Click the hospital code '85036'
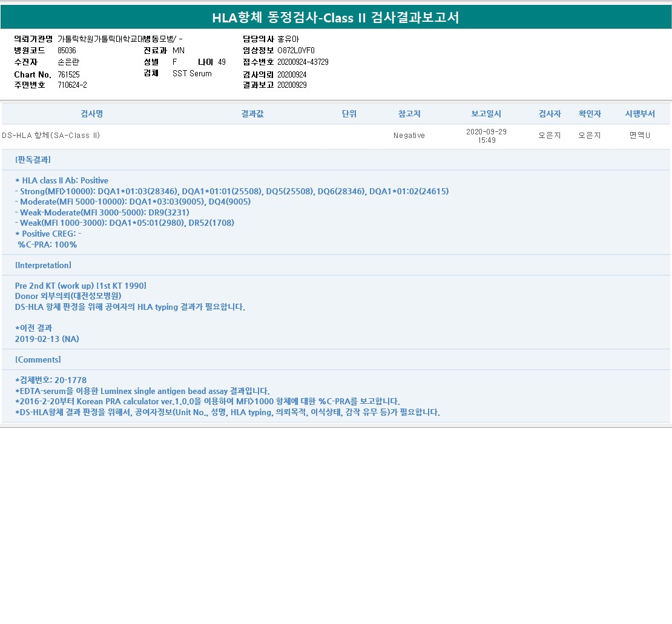This screenshot has height=624, width=672. pos(67,51)
